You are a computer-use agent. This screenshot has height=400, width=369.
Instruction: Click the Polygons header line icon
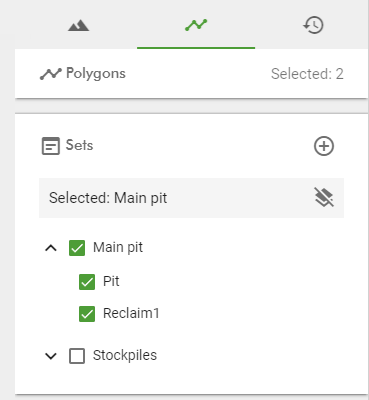[x=51, y=74]
